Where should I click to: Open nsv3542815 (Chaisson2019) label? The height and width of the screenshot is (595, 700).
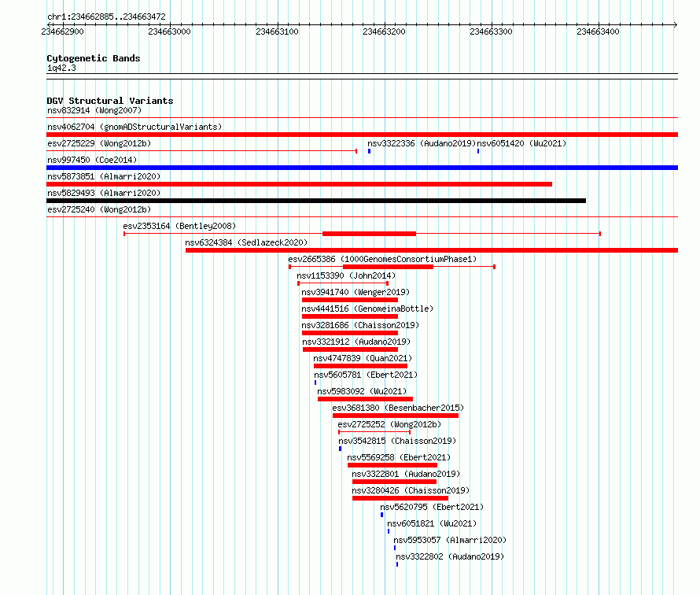tap(397, 441)
